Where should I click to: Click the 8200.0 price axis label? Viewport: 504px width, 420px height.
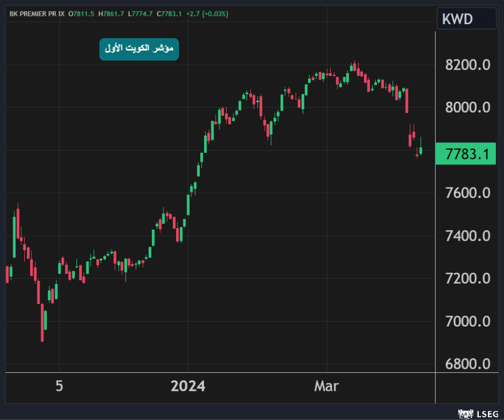(x=467, y=65)
